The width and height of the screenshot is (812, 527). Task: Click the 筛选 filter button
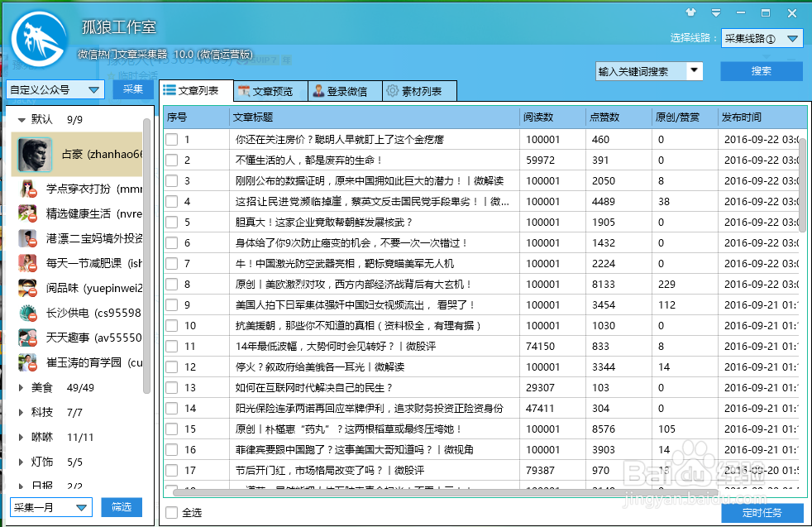(122, 507)
